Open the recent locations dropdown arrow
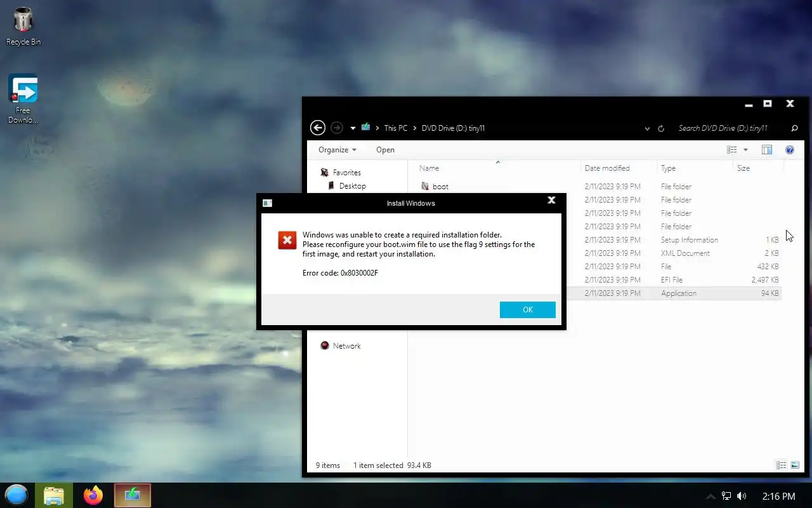Image resolution: width=812 pixels, height=508 pixels. click(x=353, y=128)
